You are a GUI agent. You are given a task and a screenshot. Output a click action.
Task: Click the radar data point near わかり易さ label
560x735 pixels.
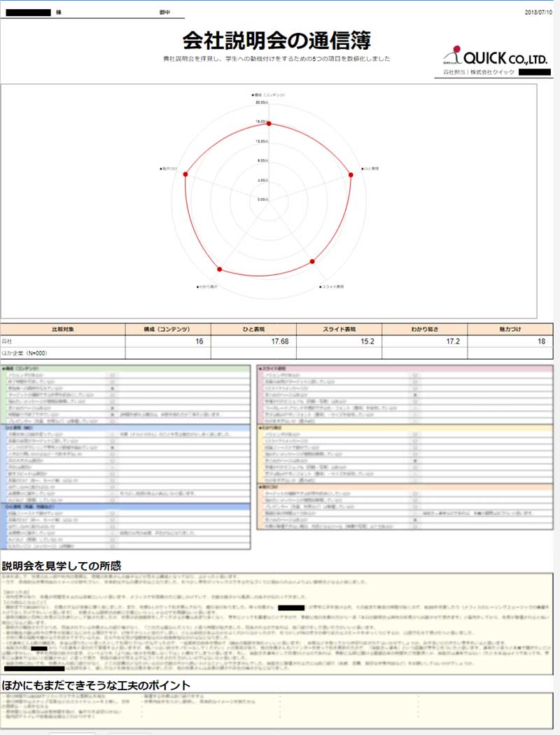(x=220, y=269)
